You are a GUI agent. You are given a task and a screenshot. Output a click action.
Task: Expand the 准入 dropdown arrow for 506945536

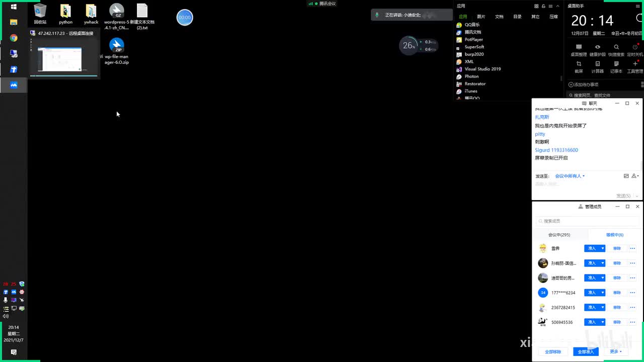[x=603, y=322]
